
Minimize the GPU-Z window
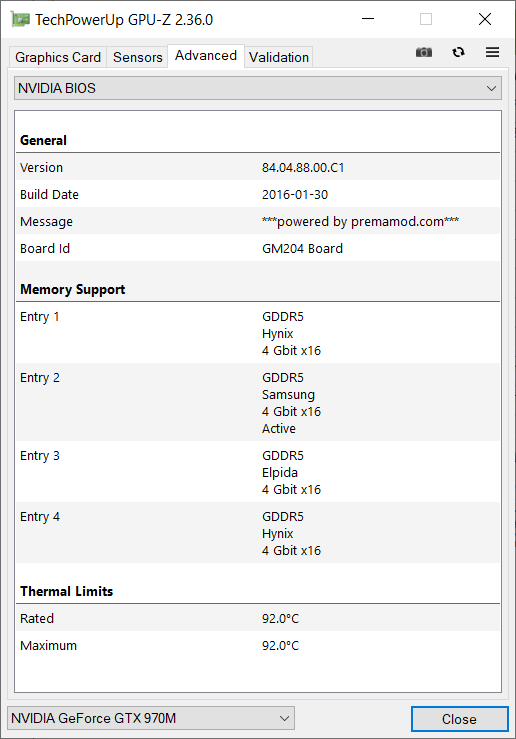368,19
